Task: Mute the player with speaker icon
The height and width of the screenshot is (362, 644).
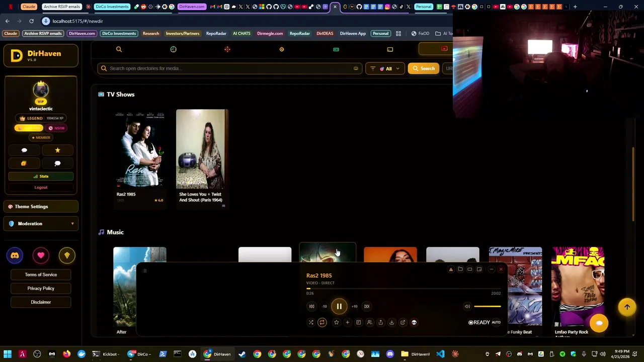Action: [x=467, y=306]
